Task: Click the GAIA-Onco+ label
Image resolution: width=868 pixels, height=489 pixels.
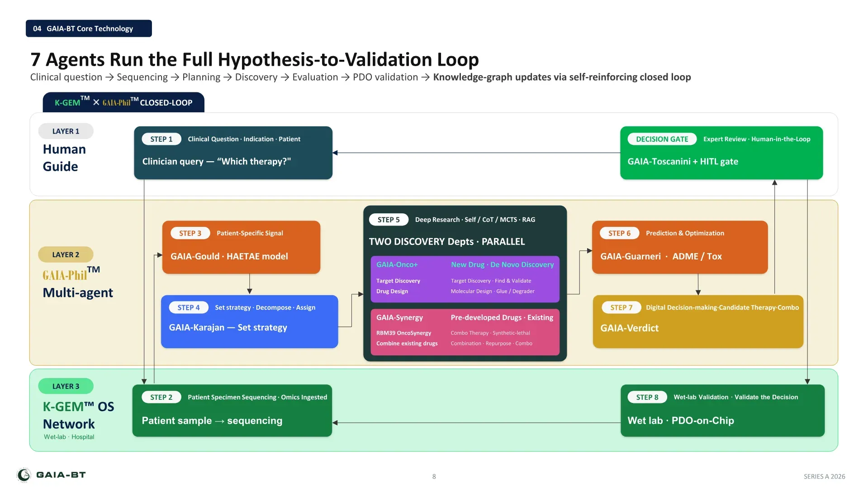Action: [x=397, y=264]
